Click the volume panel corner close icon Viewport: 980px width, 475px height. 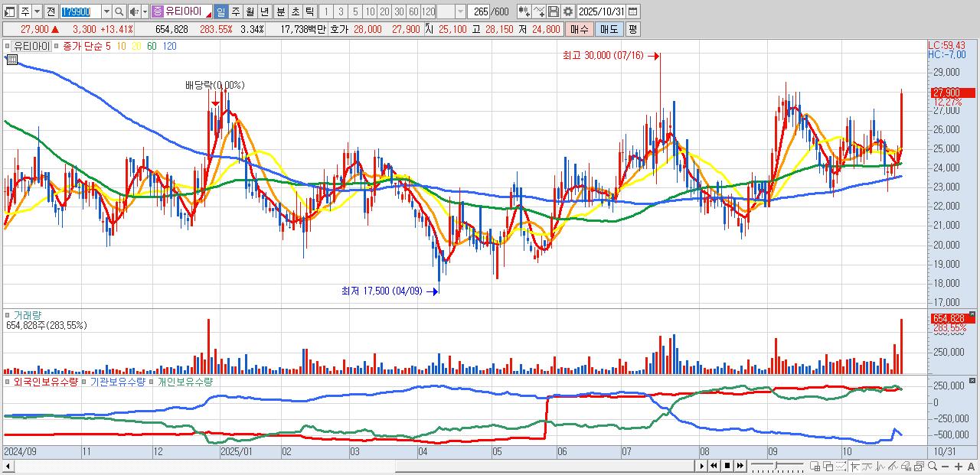pyautogui.click(x=973, y=314)
